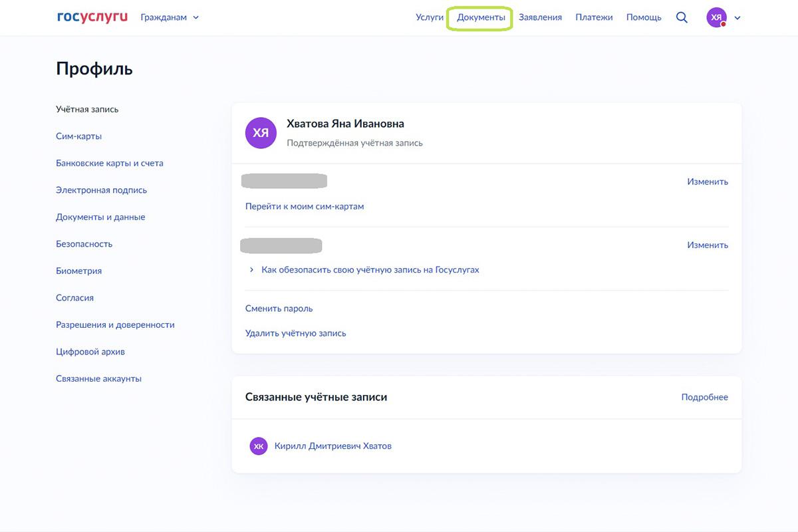This screenshot has height=532, width=798.
Task: Open the search magnifier icon
Action: [x=682, y=17]
